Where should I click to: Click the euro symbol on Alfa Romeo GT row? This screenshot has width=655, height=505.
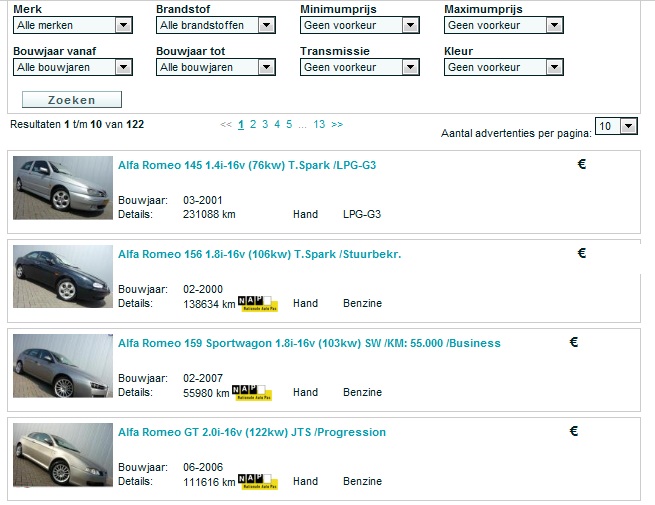coord(574,431)
